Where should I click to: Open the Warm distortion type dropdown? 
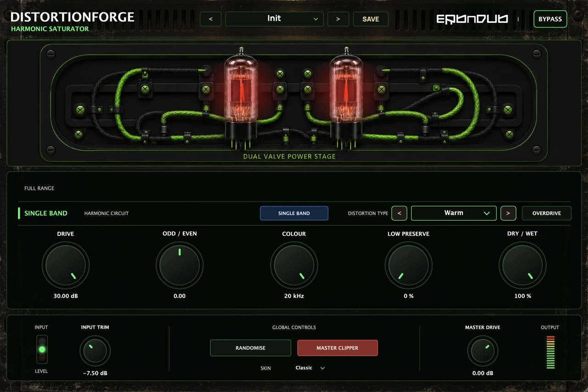coord(454,213)
